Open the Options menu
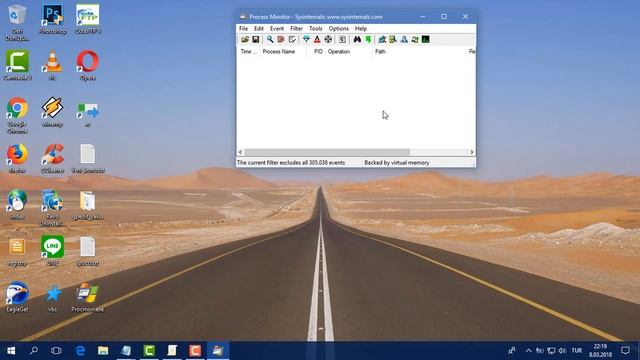This screenshot has height=360, width=640. pos(338,29)
